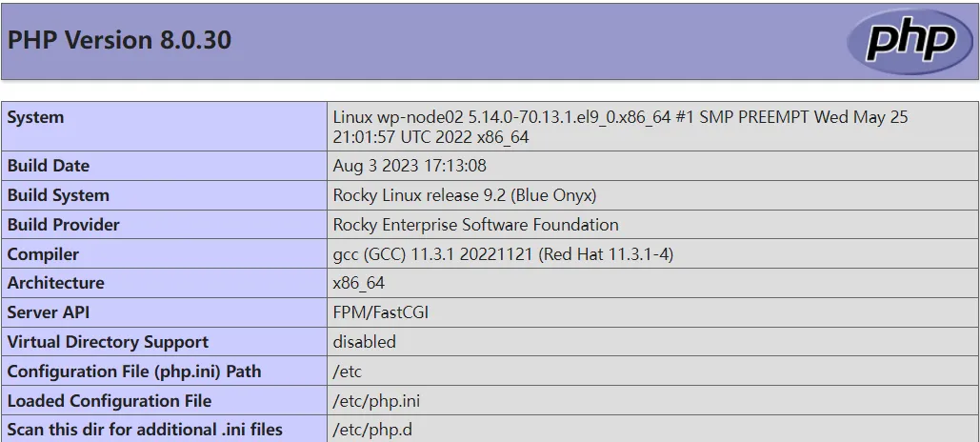
Task: Click the gcc (GCC) 11.3.1 compiler value
Action: [x=504, y=254]
